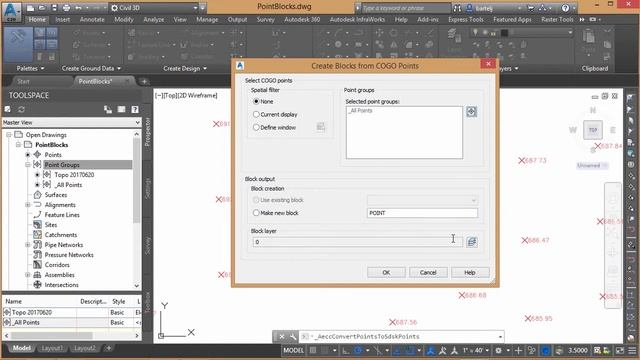Open the Palettes panel flyout
This screenshot has height=360, width=640.
tap(30, 69)
